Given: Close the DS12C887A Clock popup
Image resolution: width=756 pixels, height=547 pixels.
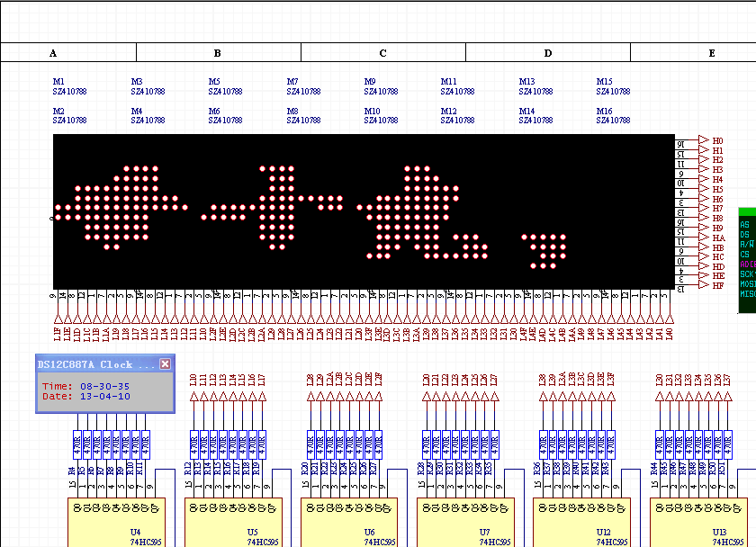Looking at the screenshot, I should tap(165, 363).
